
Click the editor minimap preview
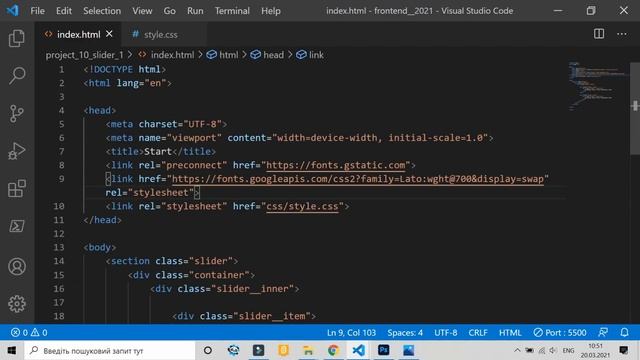coord(598,87)
